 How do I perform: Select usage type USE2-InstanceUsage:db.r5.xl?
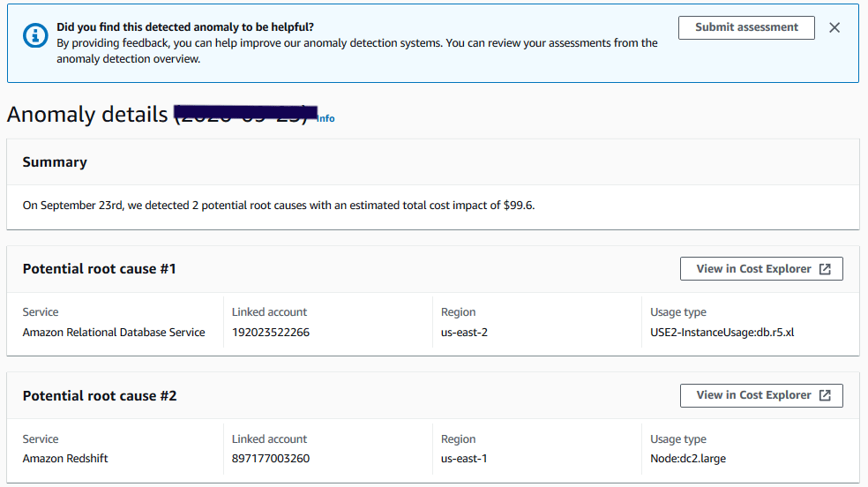pyautogui.click(x=722, y=333)
